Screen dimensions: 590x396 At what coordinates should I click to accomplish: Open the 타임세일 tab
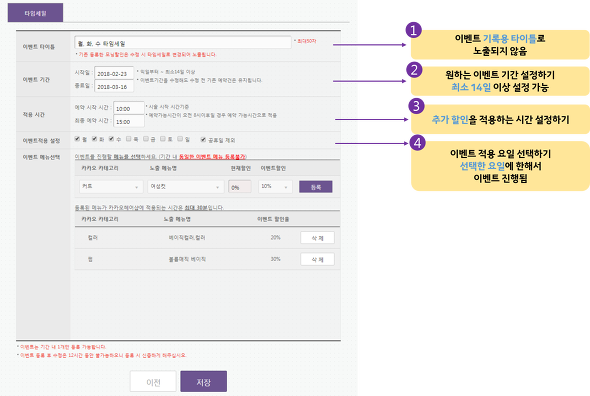click(x=35, y=13)
